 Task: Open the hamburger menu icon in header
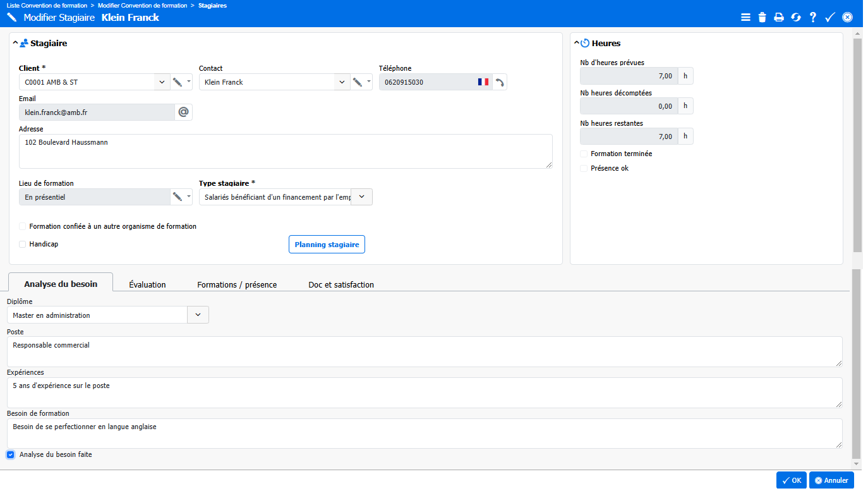(745, 17)
